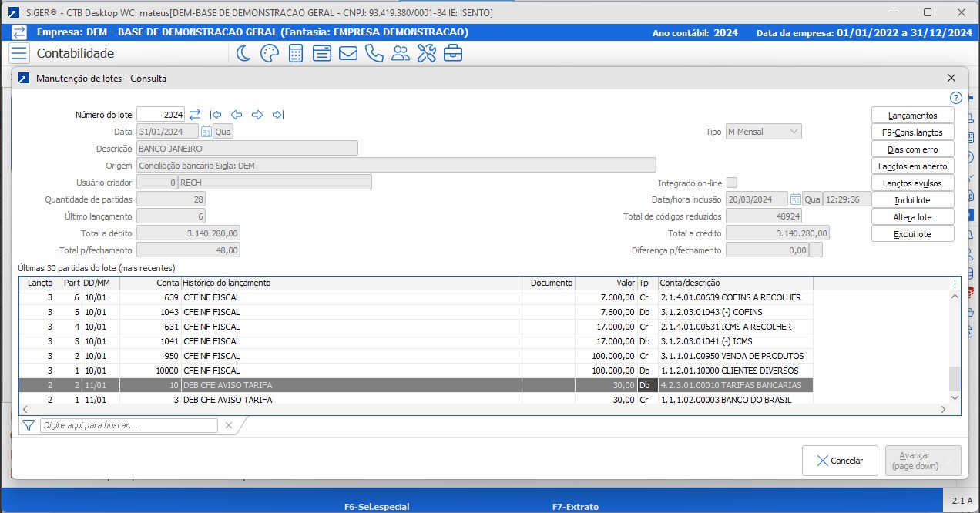Open the color theme palette icon
980x513 pixels.
pyautogui.click(x=269, y=53)
